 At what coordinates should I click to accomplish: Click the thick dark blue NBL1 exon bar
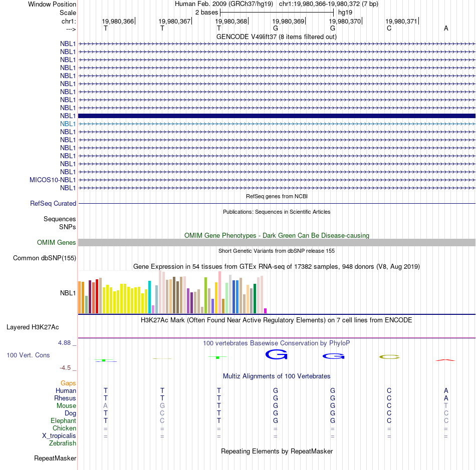[277, 116]
